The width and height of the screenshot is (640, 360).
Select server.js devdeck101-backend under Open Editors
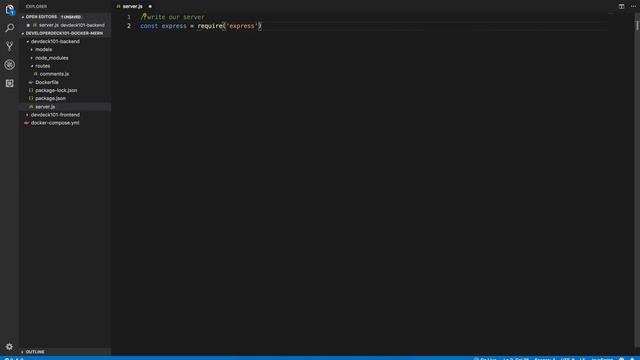point(71,25)
